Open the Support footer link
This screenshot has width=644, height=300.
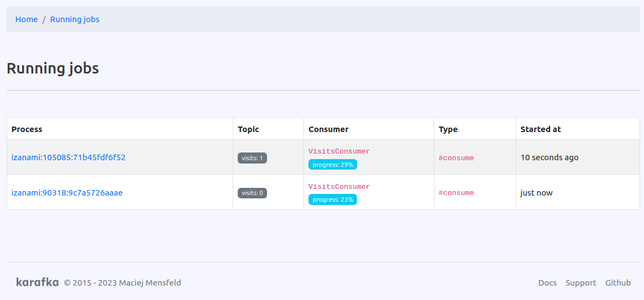[x=581, y=283]
